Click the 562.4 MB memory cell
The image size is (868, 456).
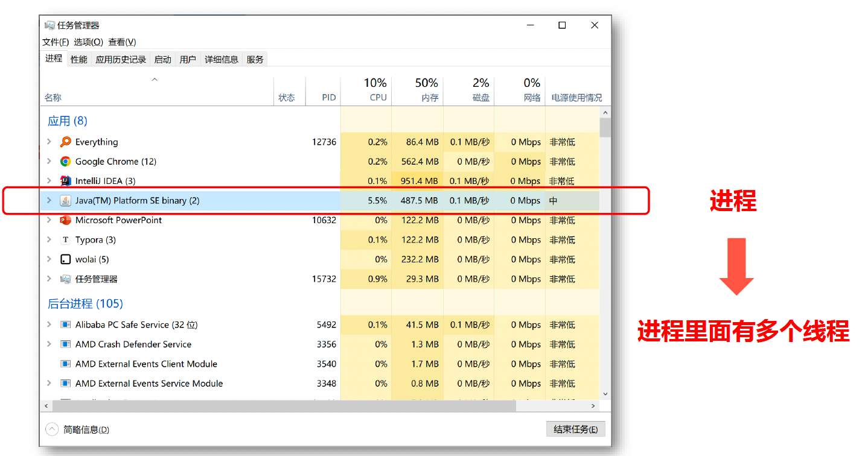pos(417,162)
